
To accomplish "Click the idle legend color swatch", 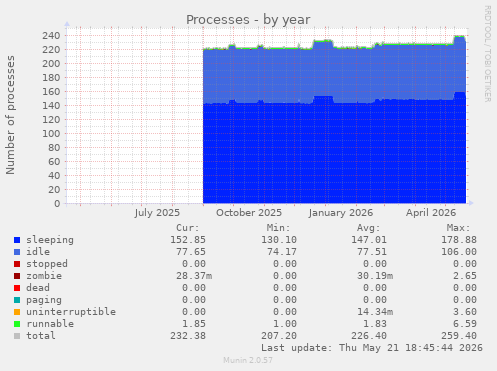I will (17, 252).
